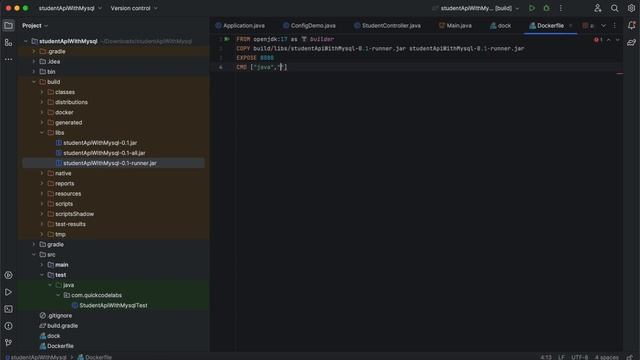
Task: Click the run gutter icon on line 1
Action: [x=227, y=39]
